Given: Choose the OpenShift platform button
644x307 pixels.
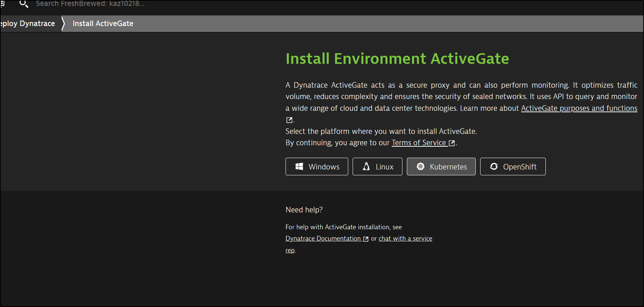Looking at the screenshot, I should coord(513,167).
